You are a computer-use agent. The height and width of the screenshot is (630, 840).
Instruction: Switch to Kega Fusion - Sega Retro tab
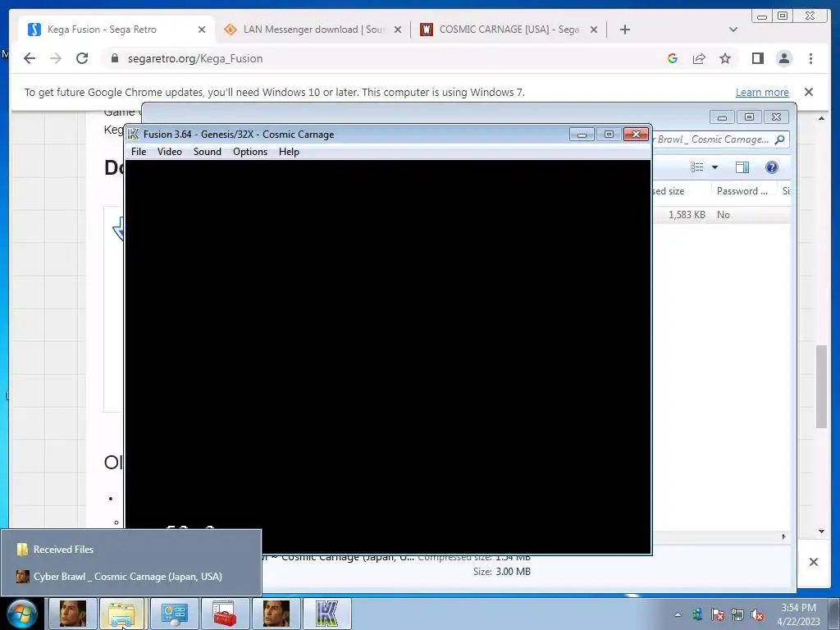116,30
